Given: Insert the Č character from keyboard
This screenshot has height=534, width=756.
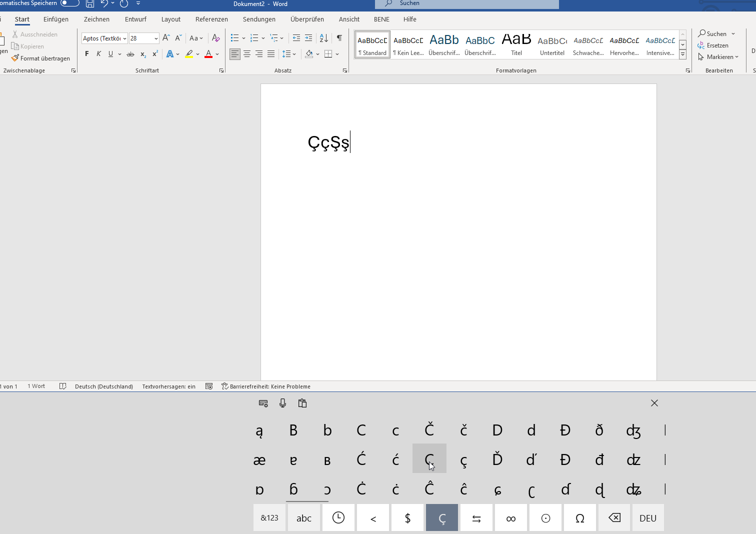Looking at the screenshot, I should point(429,429).
